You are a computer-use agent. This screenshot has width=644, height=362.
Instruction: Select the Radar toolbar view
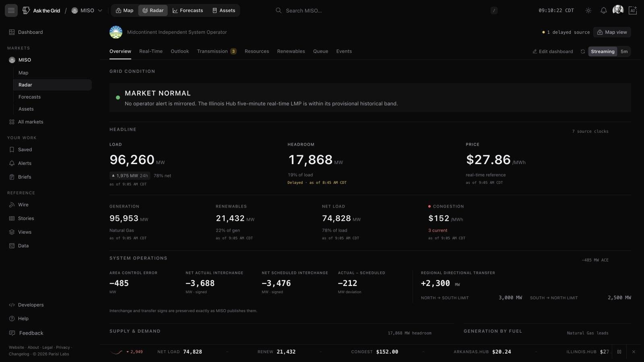153,10
